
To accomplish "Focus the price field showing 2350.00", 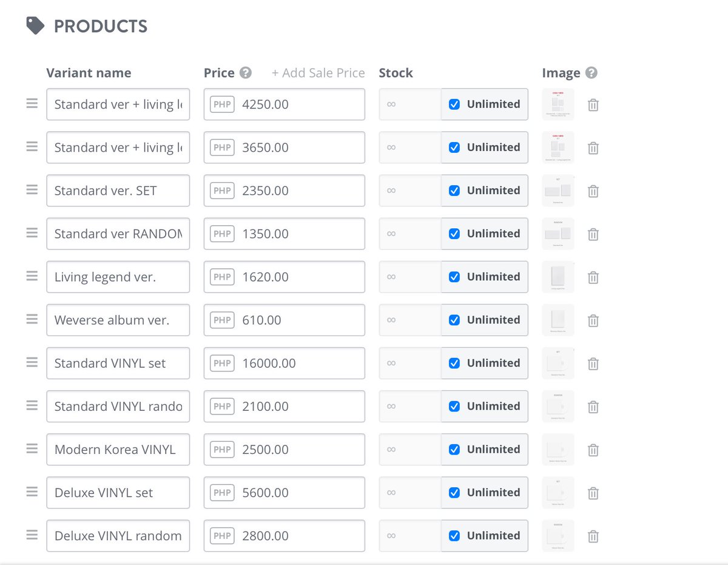I will [x=285, y=191].
